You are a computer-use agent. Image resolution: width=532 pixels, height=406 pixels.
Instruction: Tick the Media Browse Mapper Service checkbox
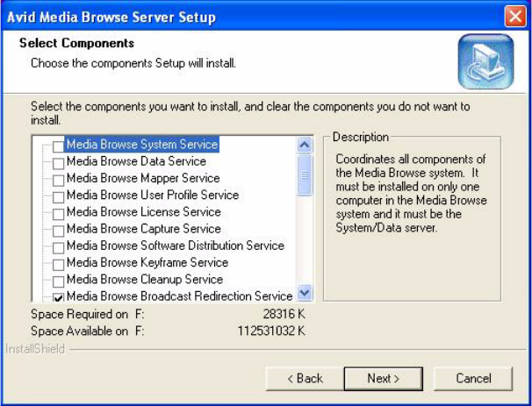tap(58, 181)
